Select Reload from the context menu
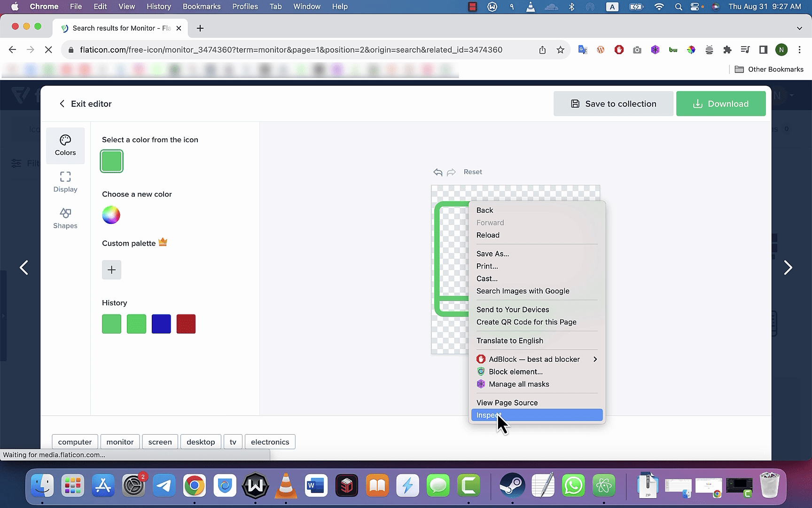This screenshot has width=812, height=508. pyautogui.click(x=537, y=235)
